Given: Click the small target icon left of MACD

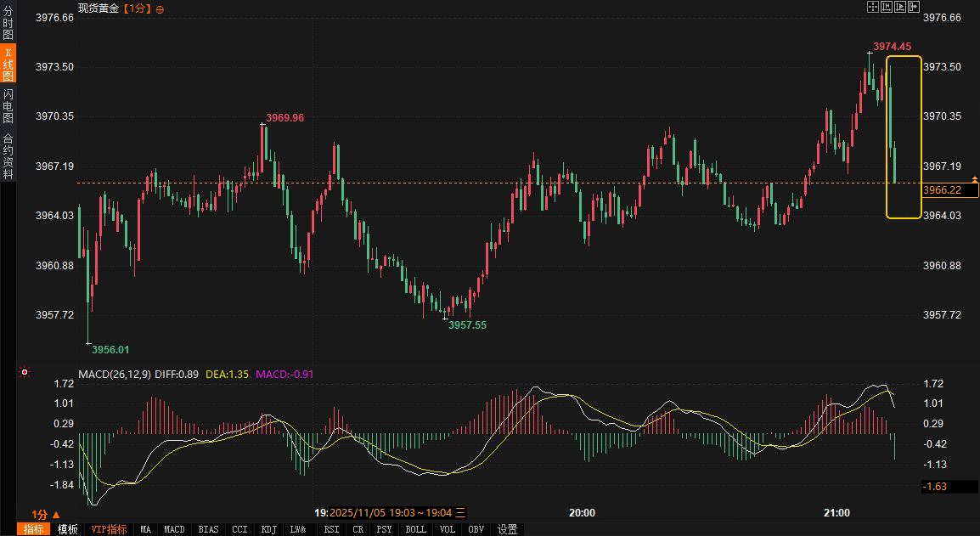Looking at the screenshot, I should point(25,372).
